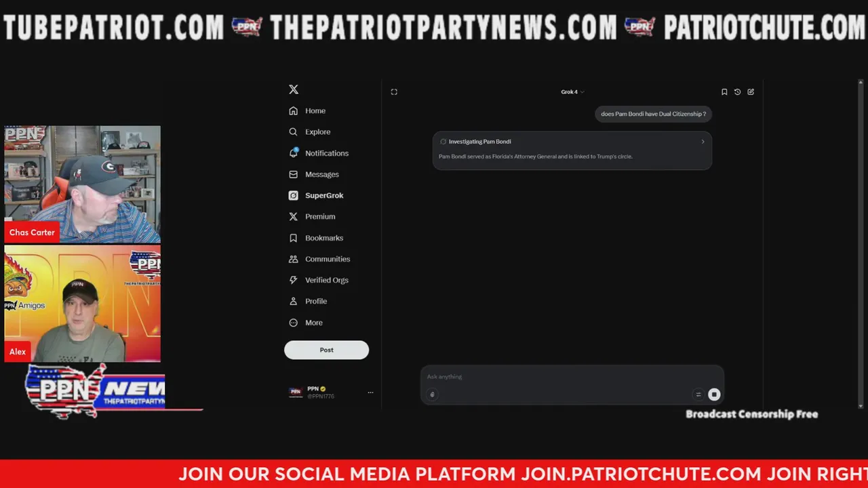This screenshot has width=868, height=488.
Task: Click the Premium X icon
Action: click(294, 217)
